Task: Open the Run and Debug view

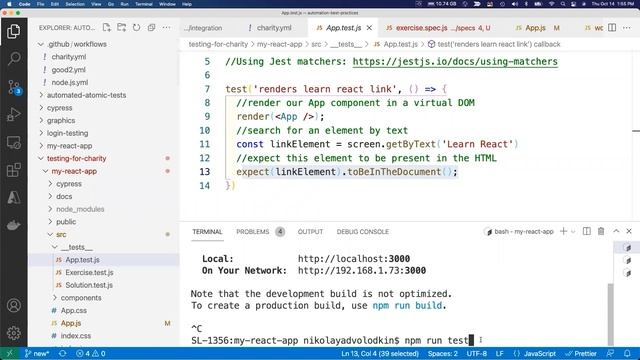Action: pos(13,115)
